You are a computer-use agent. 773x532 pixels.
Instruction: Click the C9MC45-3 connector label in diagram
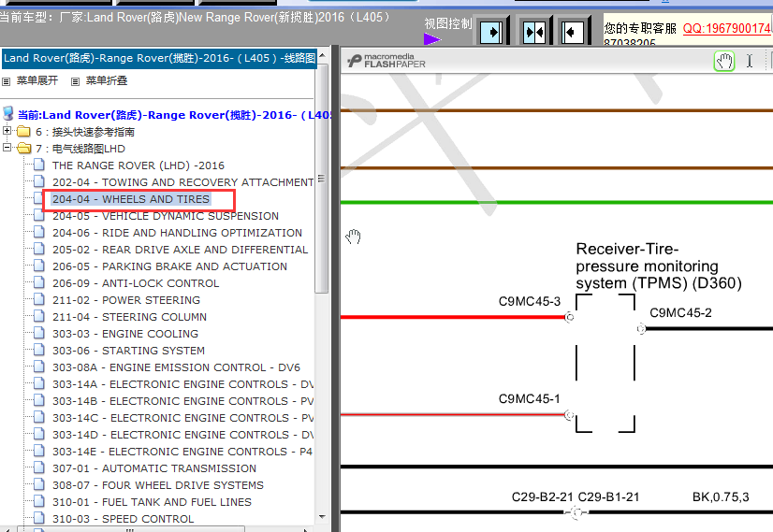(x=530, y=301)
